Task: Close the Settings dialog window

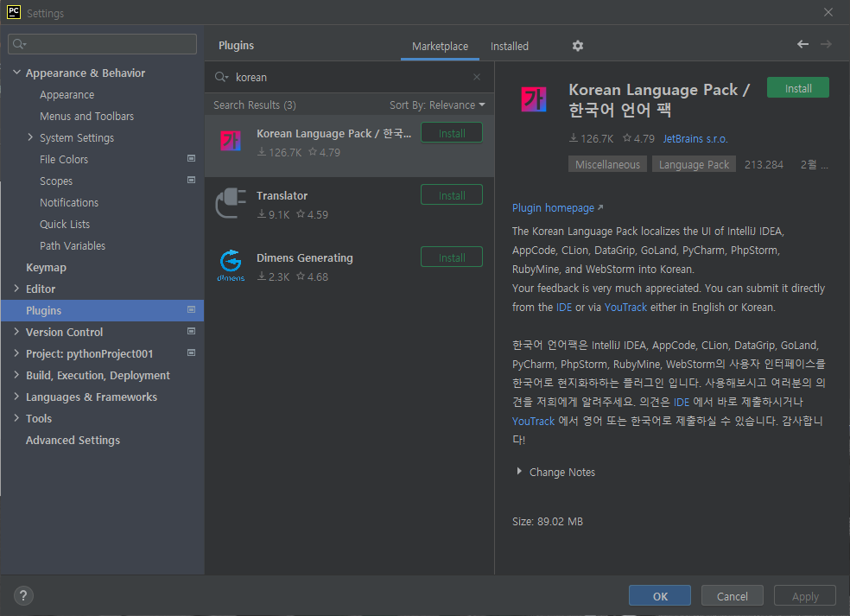Action: click(x=828, y=12)
